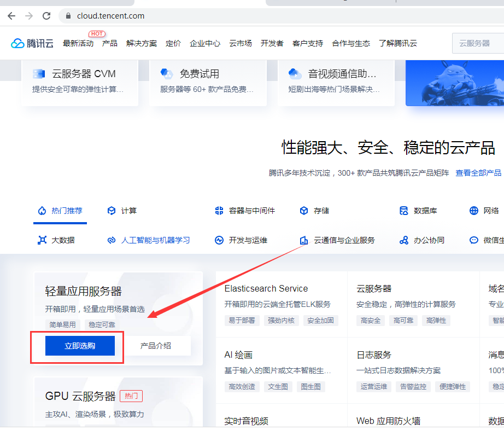Click the 音视频通信助 cloud icon
The height and width of the screenshot is (430, 504).
295,74
